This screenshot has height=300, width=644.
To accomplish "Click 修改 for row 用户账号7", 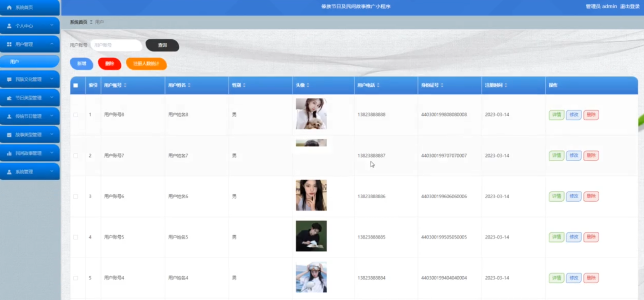I will click(574, 155).
